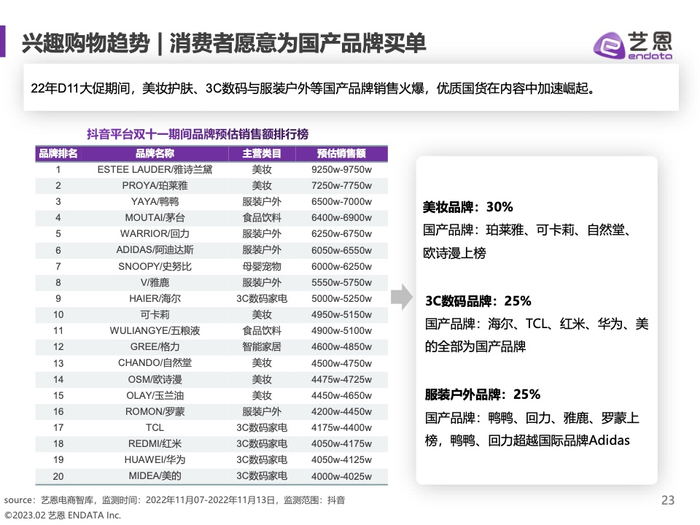This screenshot has height=525, width=700.
Task: Click sales value 6000w-6250w
Action: click(x=342, y=267)
